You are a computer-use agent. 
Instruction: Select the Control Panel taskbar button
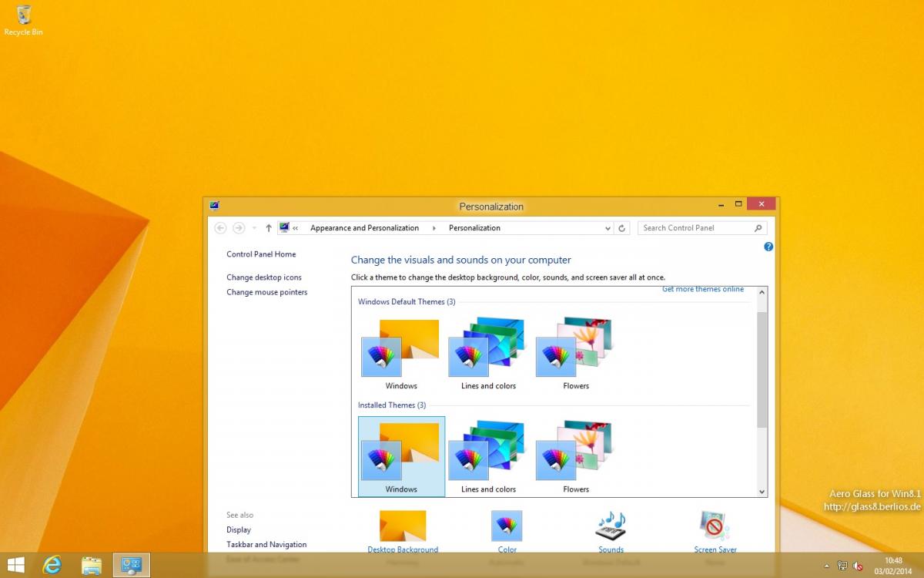[x=132, y=565]
